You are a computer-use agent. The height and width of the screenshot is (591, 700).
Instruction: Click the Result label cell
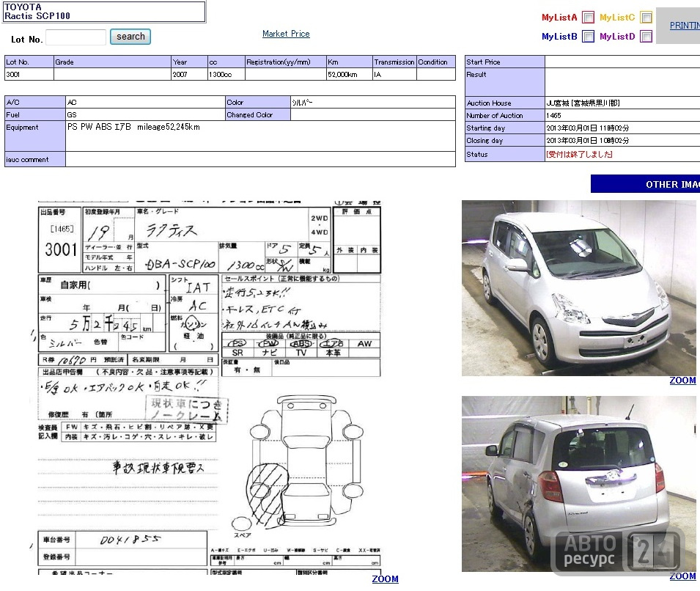tap(504, 82)
